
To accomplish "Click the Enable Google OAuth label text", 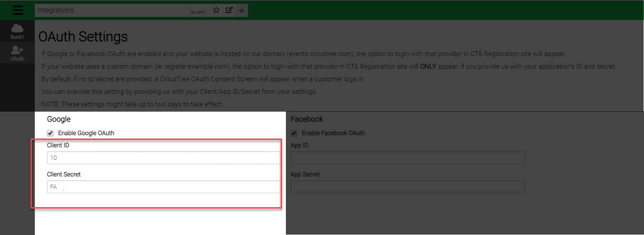I will (86, 133).
